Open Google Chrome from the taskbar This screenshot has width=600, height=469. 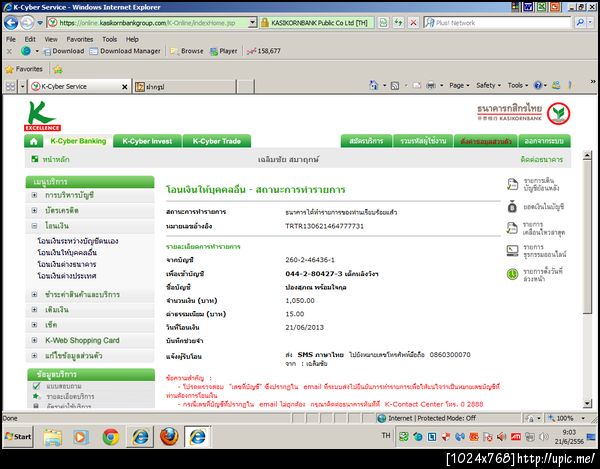click(x=111, y=436)
